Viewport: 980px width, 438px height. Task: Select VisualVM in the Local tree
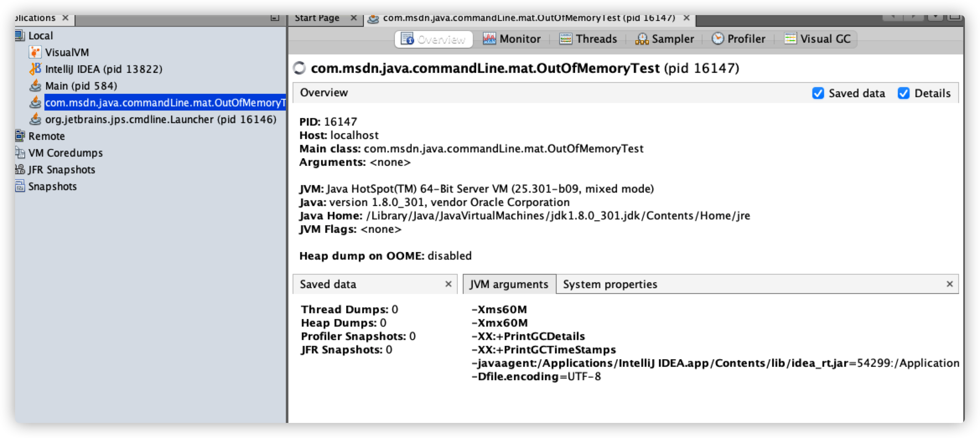tap(67, 52)
